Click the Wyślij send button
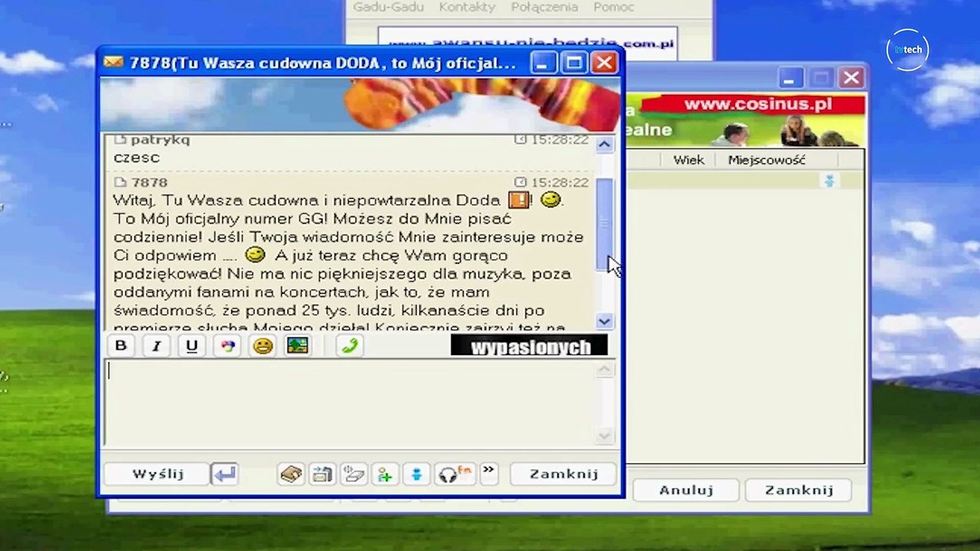 click(x=158, y=474)
